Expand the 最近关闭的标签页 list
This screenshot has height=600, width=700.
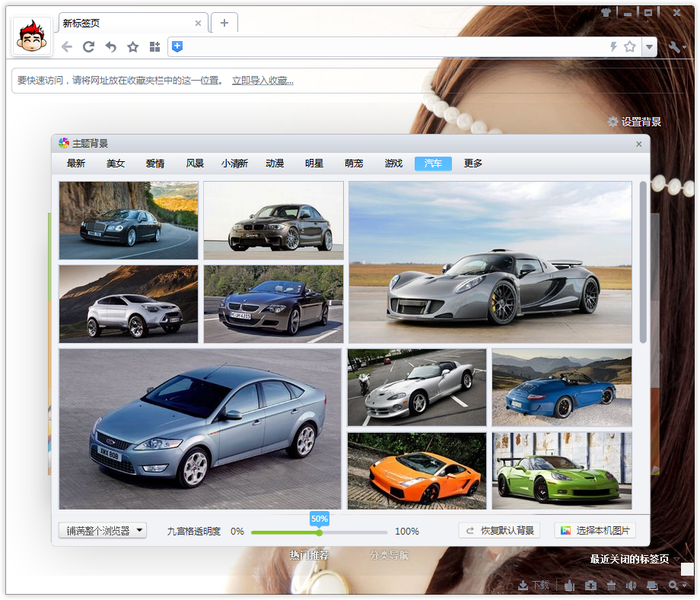click(635, 559)
